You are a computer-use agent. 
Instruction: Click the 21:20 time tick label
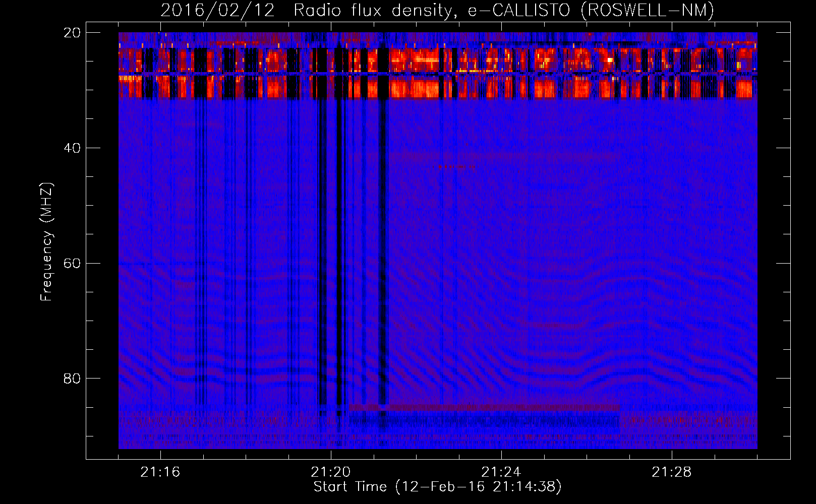coord(331,472)
